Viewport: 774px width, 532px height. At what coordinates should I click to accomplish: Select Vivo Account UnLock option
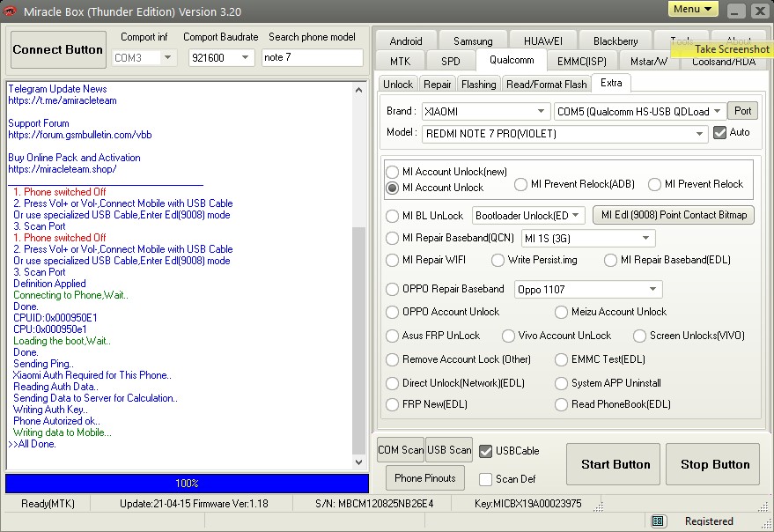[508, 336]
